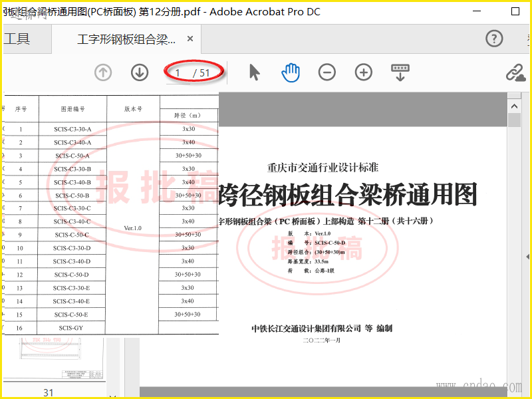Viewport: 532px width, 399px height.
Task: Zoom out with the minus icon
Action: [327, 72]
